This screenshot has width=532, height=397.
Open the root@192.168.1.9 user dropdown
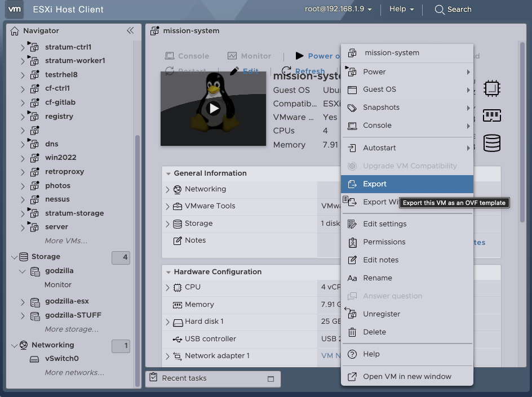pos(338,9)
